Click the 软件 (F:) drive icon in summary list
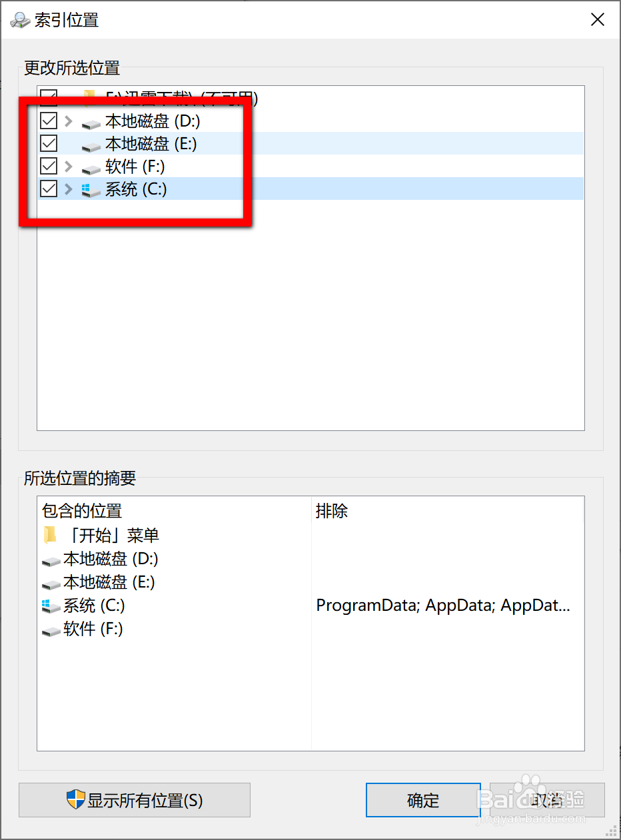 click(51, 630)
